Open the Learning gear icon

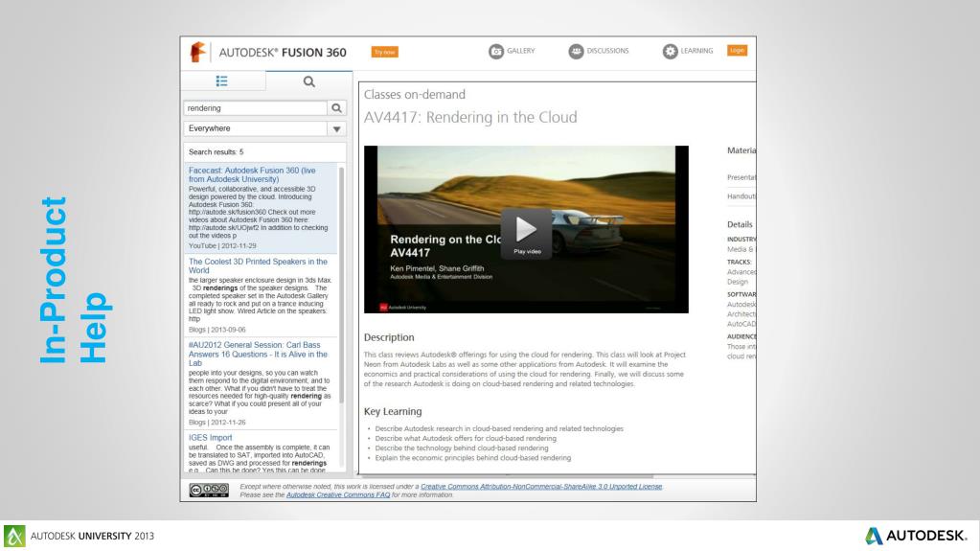[x=670, y=52]
